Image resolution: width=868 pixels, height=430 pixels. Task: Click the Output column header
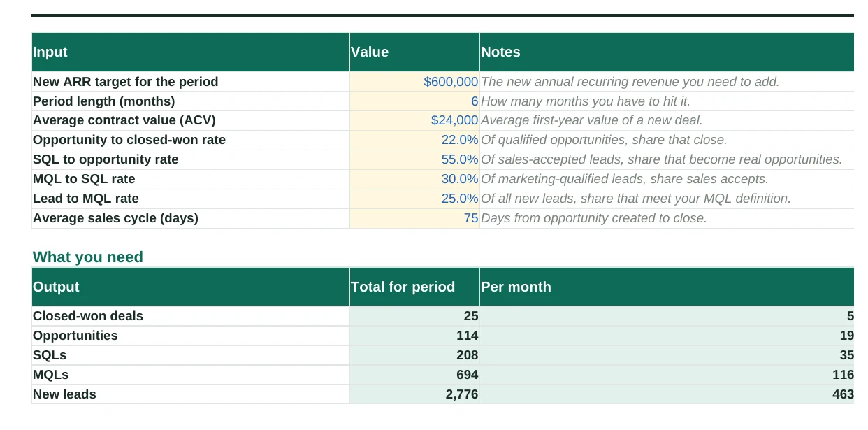190,287
